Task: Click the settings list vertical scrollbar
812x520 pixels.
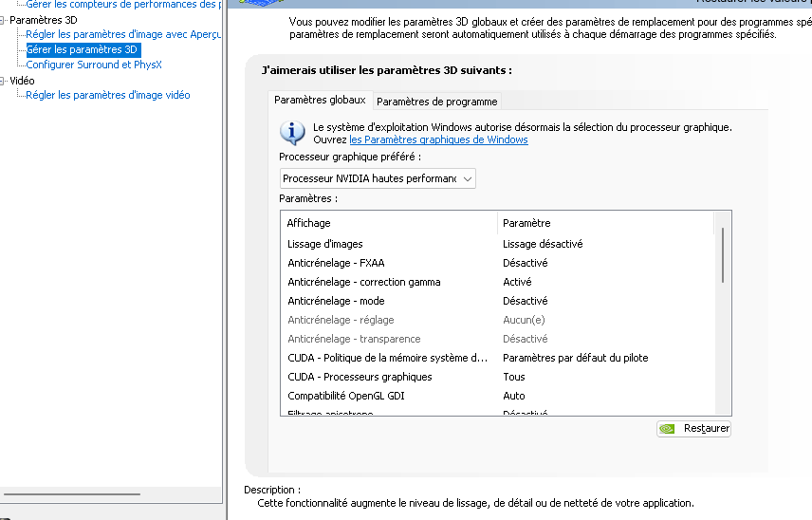Action: click(x=723, y=255)
